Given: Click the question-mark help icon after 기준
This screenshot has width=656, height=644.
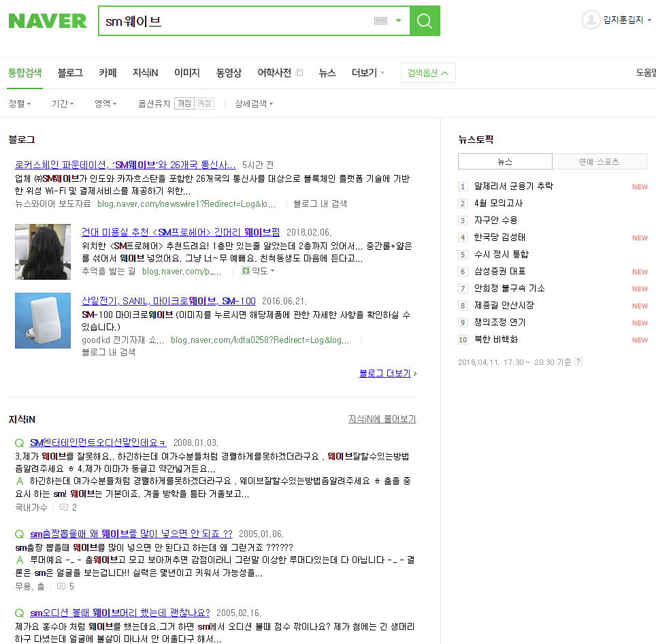Looking at the screenshot, I should (578, 361).
